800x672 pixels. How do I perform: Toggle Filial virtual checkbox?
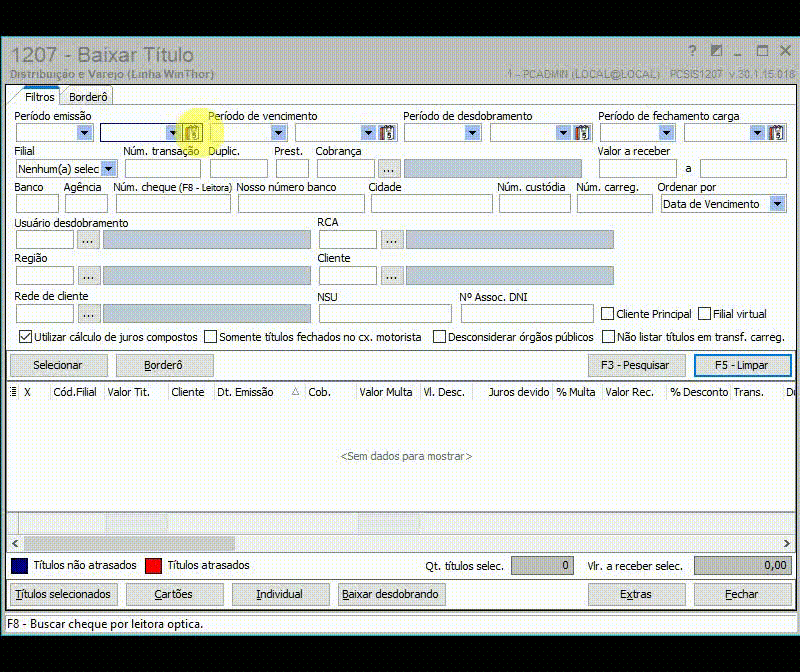pos(704,313)
